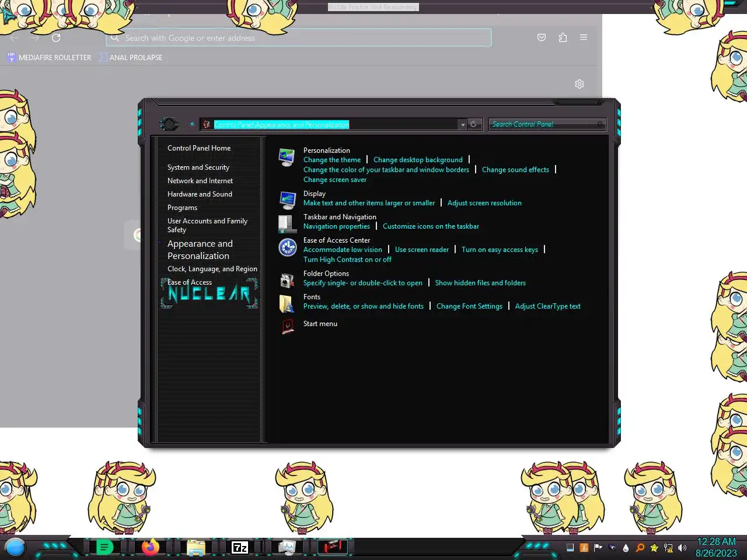The width and height of the screenshot is (747, 560).
Task: Open User Accounts and Family Safety
Action: (207, 225)
